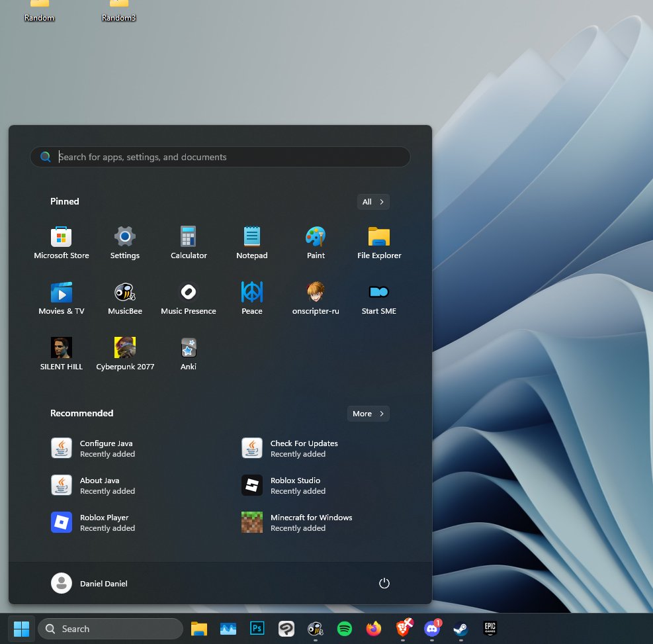The width and height of the screenshot is (653, 644).
Task: Select the Random desktop folder
Action: pyautogui.click(x=39, y=12)
